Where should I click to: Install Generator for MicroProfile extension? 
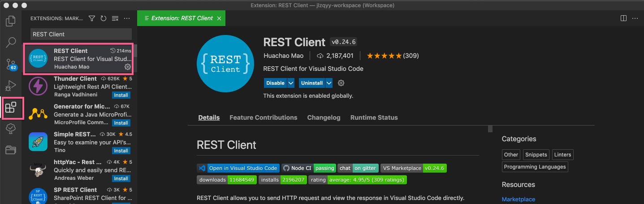click(121, 123)
